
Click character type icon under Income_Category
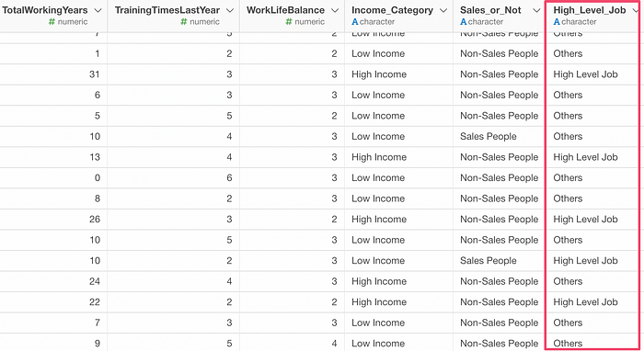pos(355,22)
